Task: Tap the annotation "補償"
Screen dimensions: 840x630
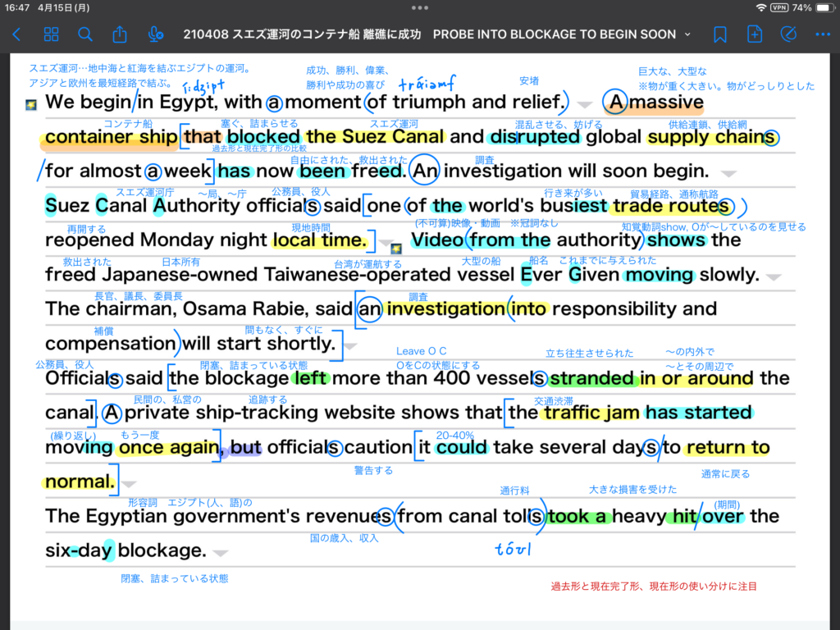Action: [x=103, y=331]
